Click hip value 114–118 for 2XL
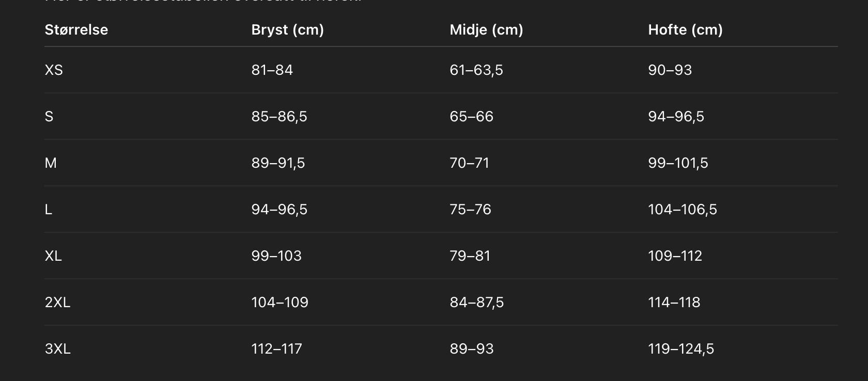The image size is (868, 381). (x=674, y=303)
